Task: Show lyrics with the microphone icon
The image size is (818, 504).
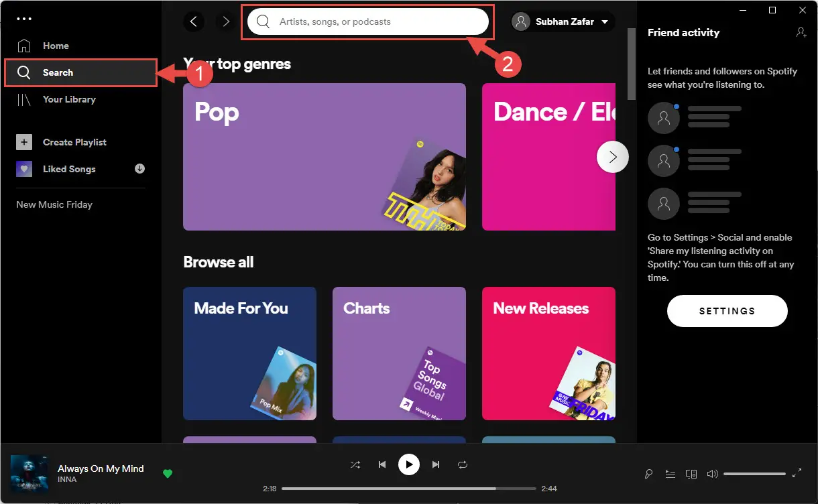Action: tap(648, 474)
